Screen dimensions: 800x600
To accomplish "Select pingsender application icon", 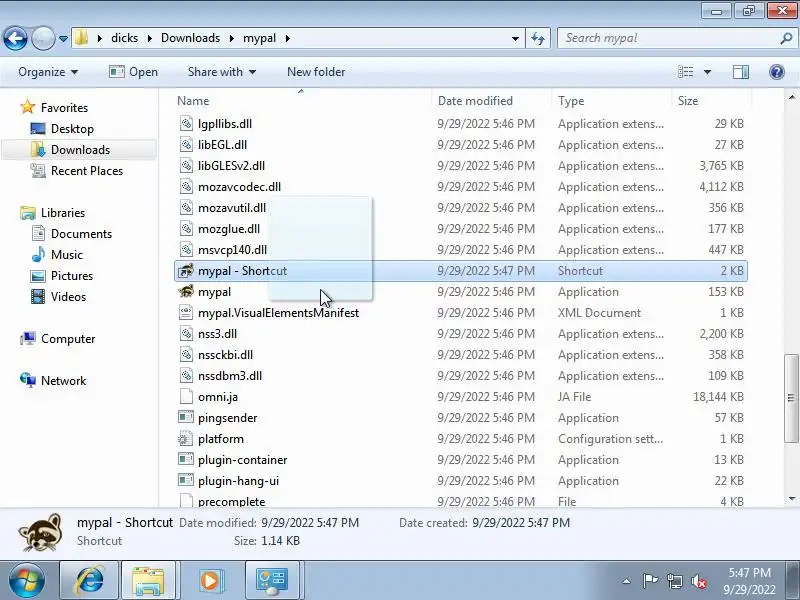I will pyautogui.click(x=186, y=417).
